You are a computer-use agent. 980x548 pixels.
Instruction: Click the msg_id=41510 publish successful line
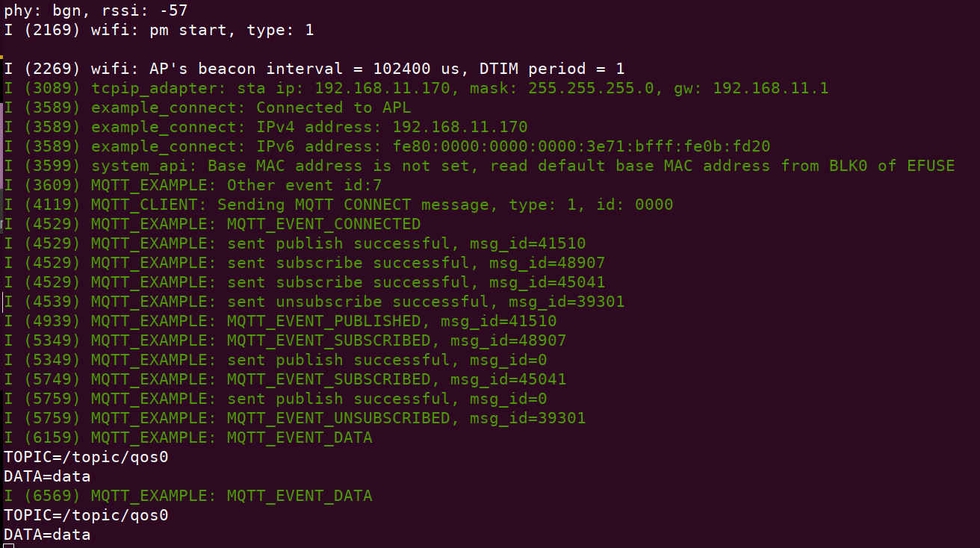pos(295,243)
